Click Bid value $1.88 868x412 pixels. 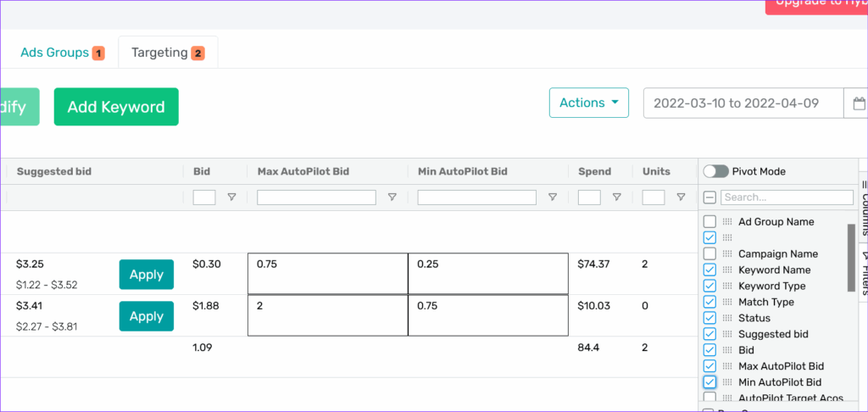click(x=206, y=306)
